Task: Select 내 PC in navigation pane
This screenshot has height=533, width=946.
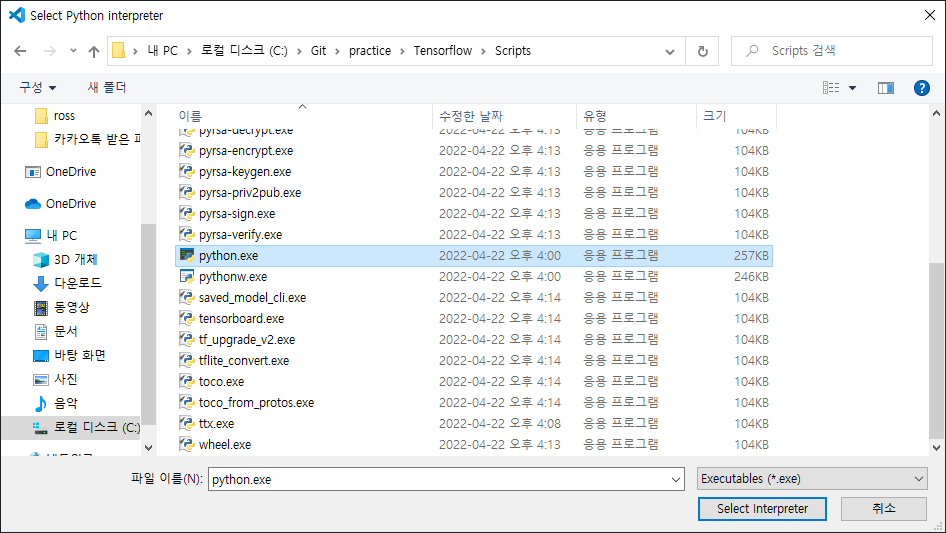Action: pos(51,235)
